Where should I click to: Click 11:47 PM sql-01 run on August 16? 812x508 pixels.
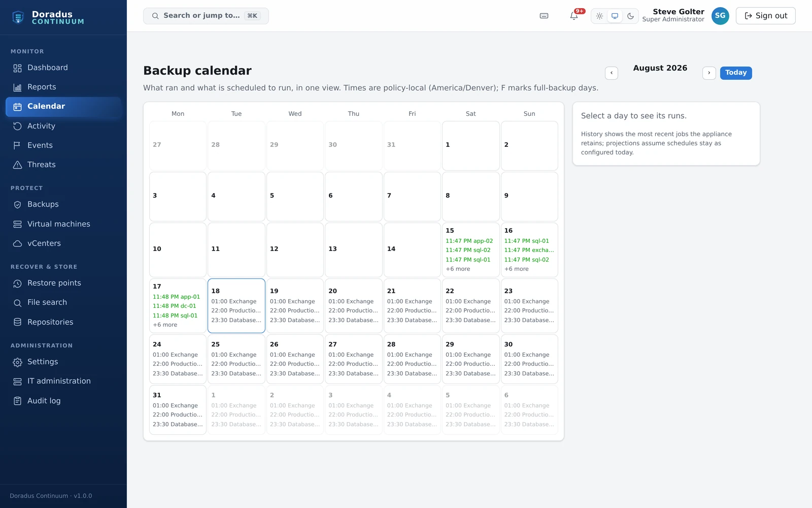[527, 241]
